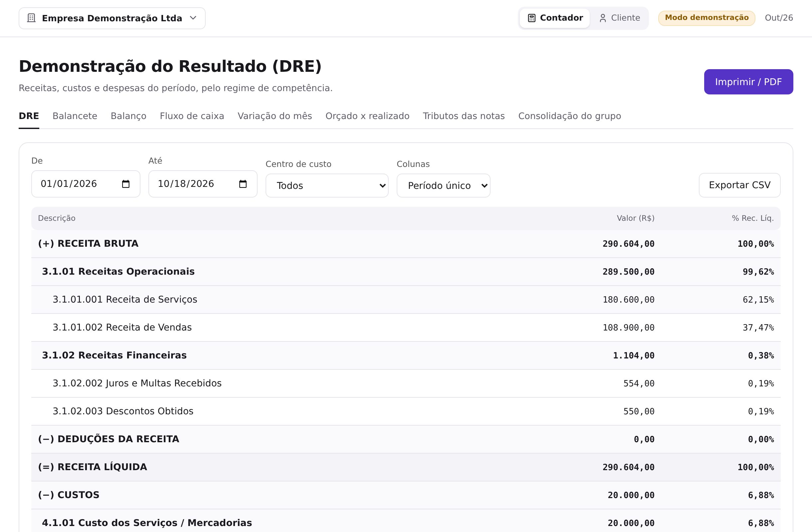The height and width of the screenshot is (532, 812).
Task: Switch to the Balanço tab
Action: pyautogui.click(x=128, y=116)
